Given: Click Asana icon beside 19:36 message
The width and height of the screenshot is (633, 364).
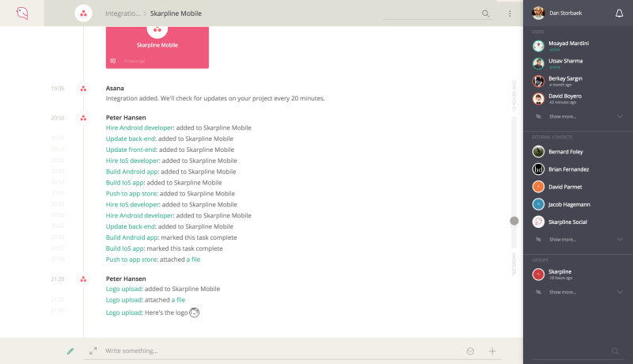Looking at the screenshot, I should pyautogui.click(x=83, y=89).
